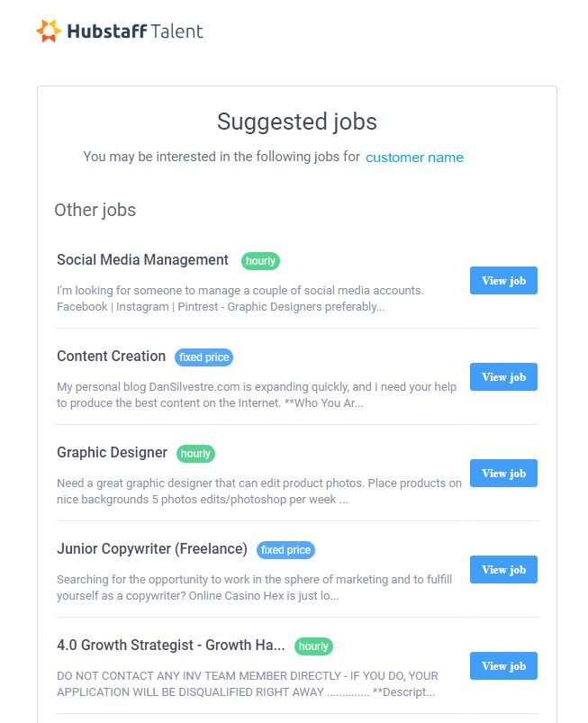Click the hourly badge beside Social Media Management
The image size is (588, 723).
pos(260,261)
